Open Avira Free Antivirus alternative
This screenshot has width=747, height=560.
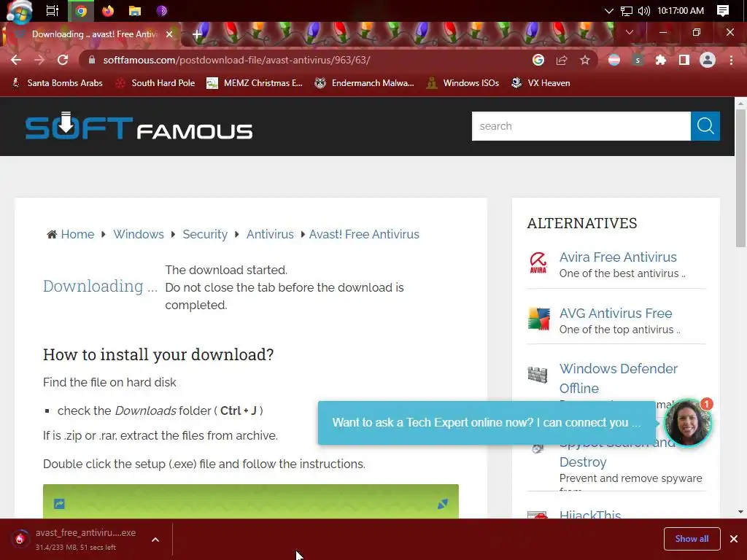pos(618,257)
